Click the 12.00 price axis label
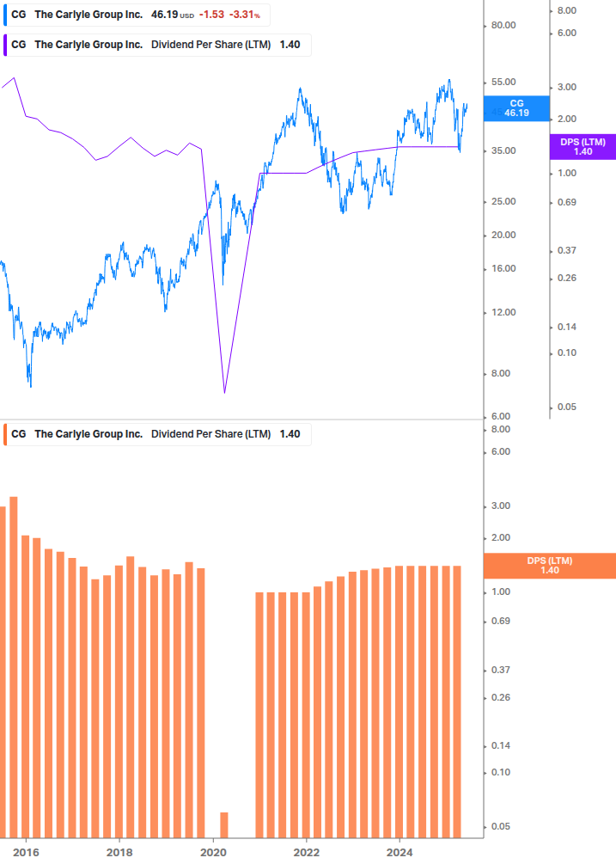 [503, 312]
